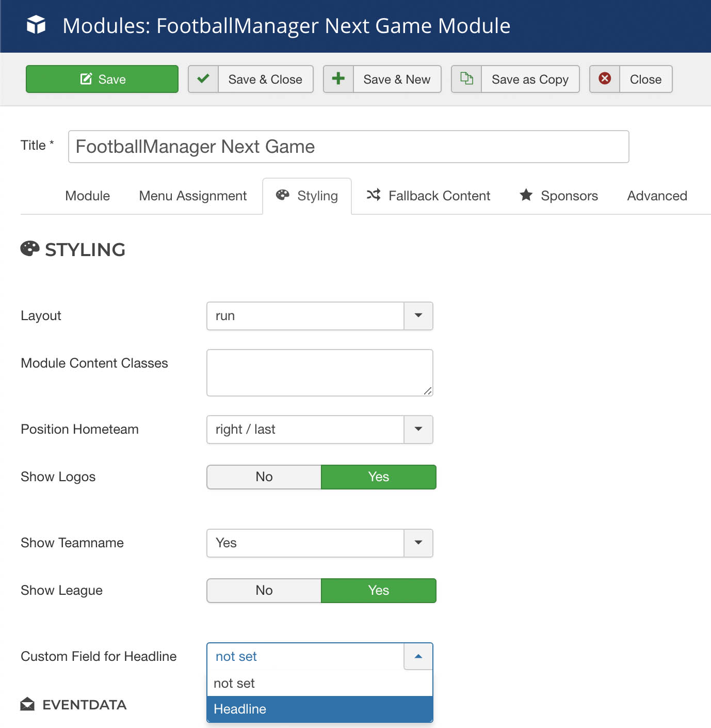
Task: Click the copy icon beside Save as Copy
Action: [x=466, y=79]
